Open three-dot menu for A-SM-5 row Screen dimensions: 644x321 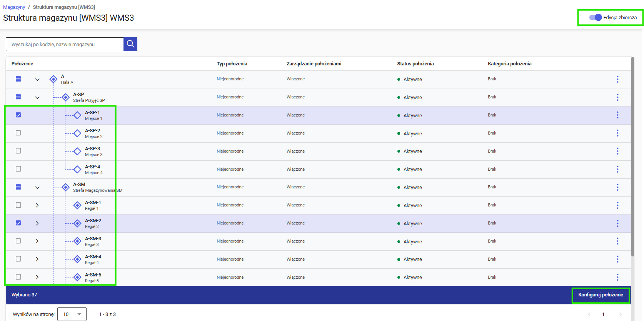[x=617, y=277]
